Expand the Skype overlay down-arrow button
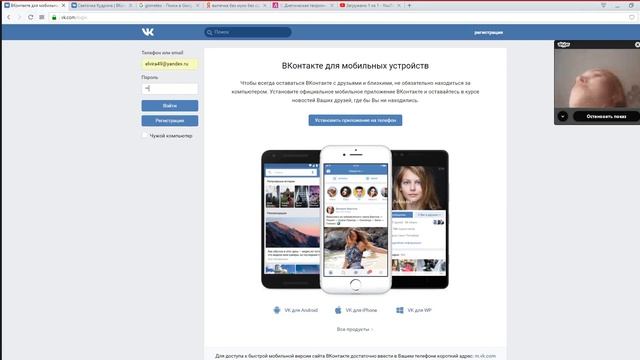 point(563,116)
